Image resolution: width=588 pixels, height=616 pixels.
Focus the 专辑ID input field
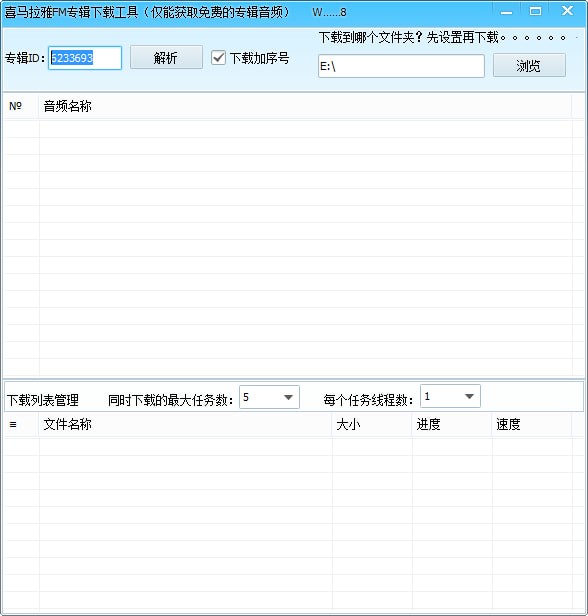tap(85, 58)
